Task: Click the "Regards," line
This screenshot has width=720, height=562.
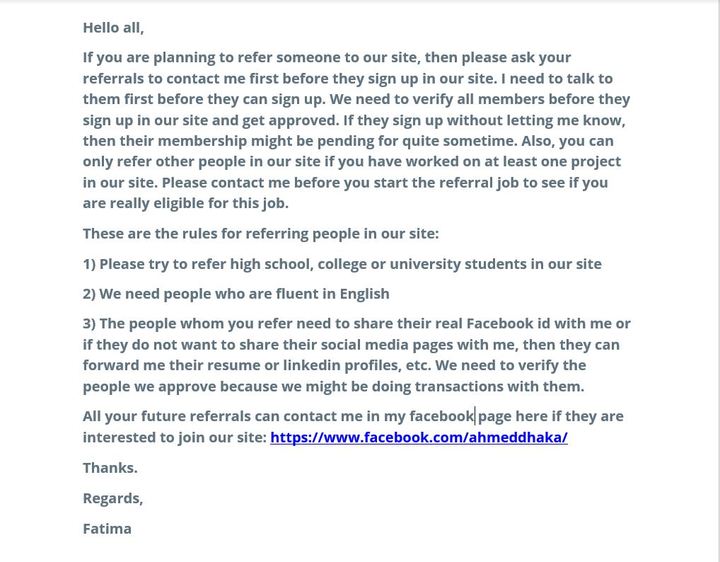Action: 113,498
